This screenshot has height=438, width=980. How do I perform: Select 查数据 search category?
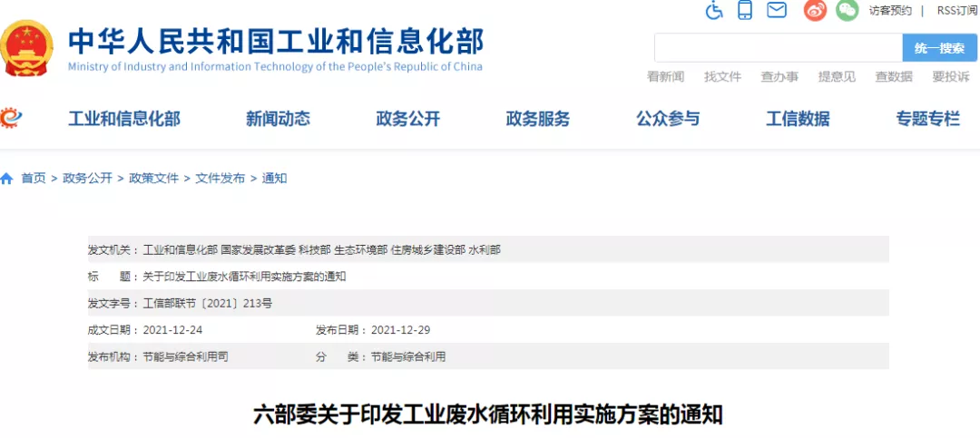pyautogui.click(x=893, y=77)
